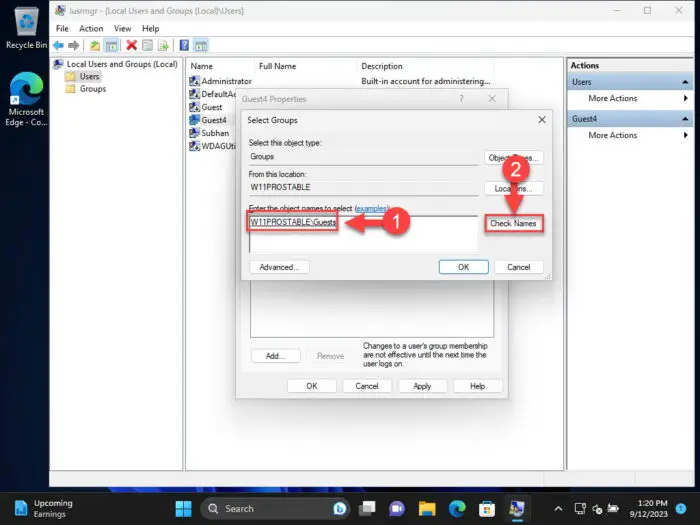Select the Groups folder in tree

tap(92, 89)
